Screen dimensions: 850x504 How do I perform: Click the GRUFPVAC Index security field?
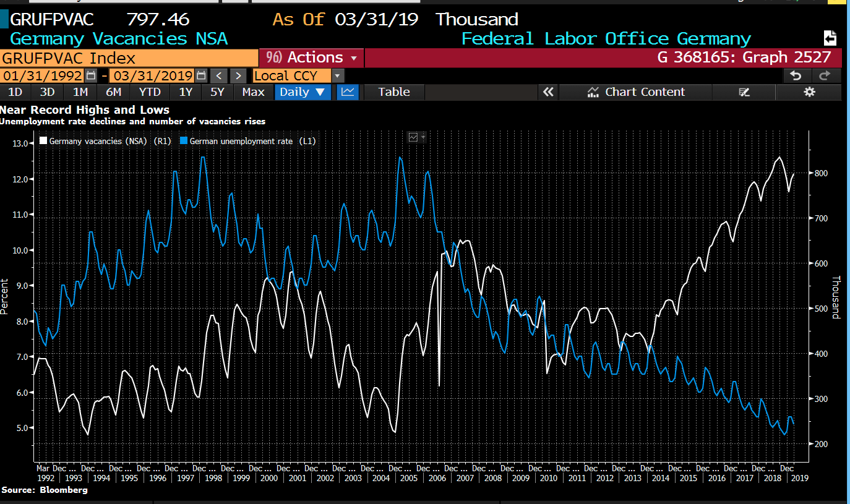(x=129, y=58)
